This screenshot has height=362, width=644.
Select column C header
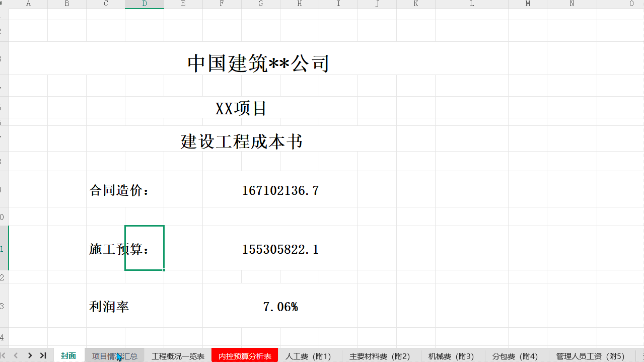pyautogui.click(x=106, y=4)
